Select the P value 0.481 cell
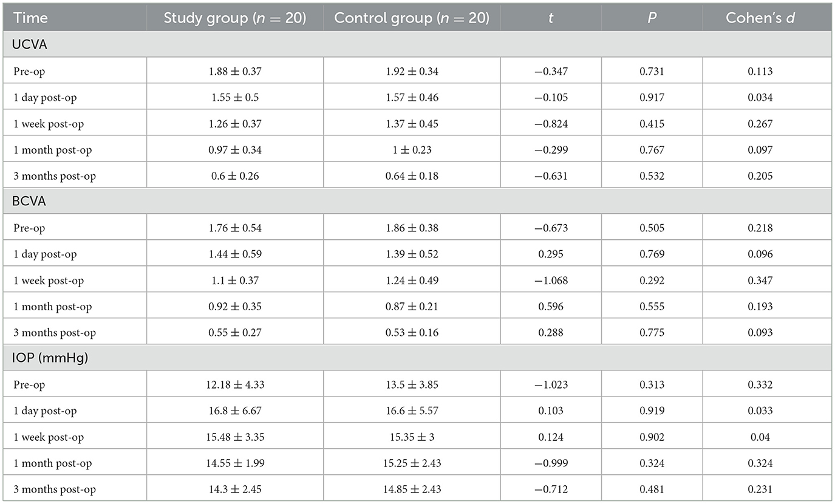The width and height of the screenshot is (835, 504). tap(652, 489)
